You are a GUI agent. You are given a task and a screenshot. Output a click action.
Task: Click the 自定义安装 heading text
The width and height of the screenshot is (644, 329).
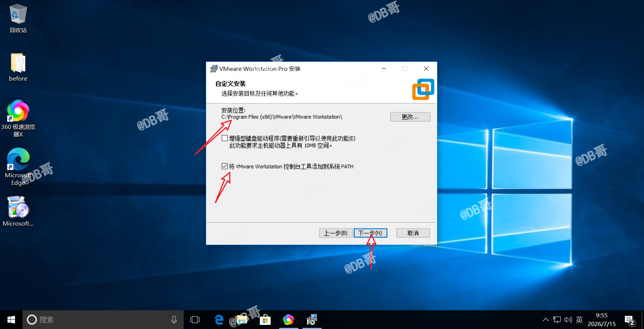pyautogui.click(x=231, y=84)
